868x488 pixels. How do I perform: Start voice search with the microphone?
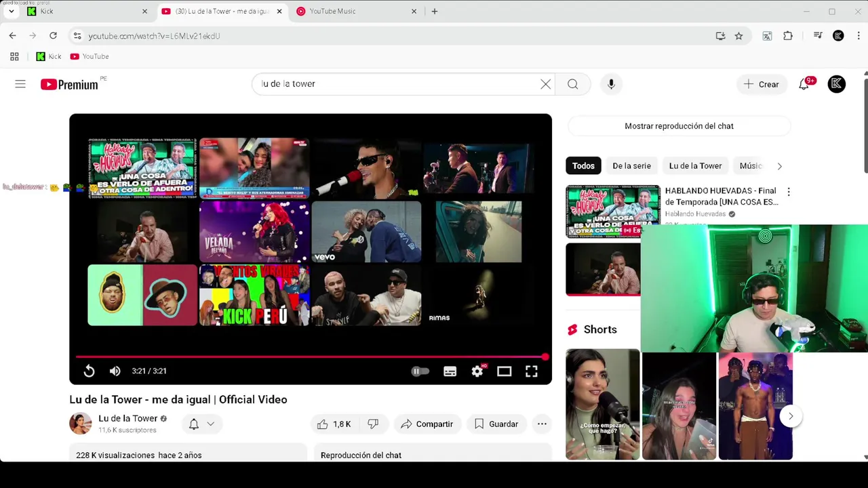611,84
